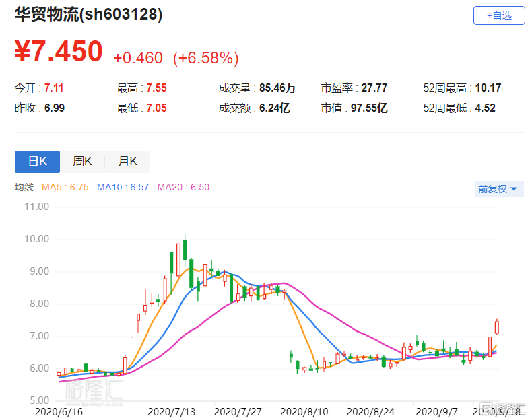Click the MA10 : 6.57 indicator label

tap(123, 187)
